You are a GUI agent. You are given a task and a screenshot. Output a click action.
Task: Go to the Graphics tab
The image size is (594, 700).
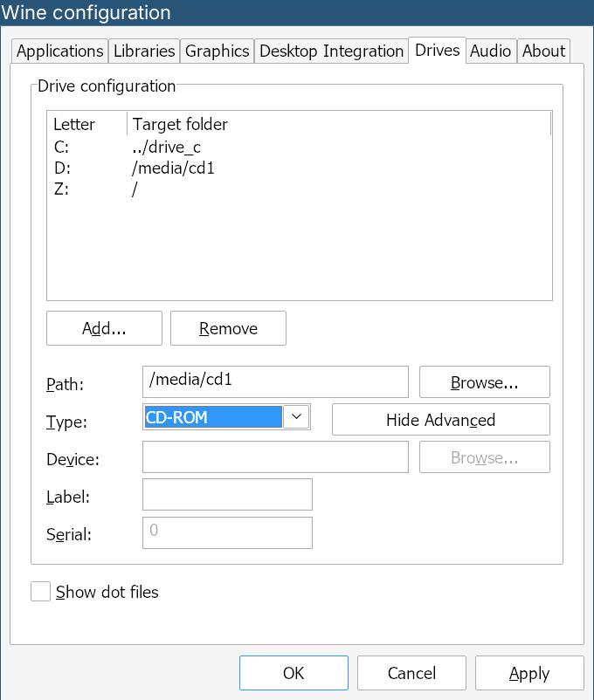coord(217,51)
